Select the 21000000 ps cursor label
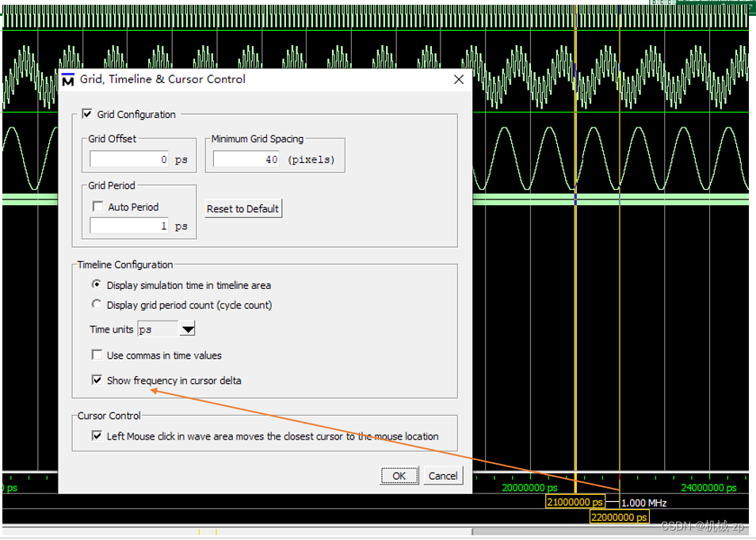The image size is (756, 540). point(575,502)
